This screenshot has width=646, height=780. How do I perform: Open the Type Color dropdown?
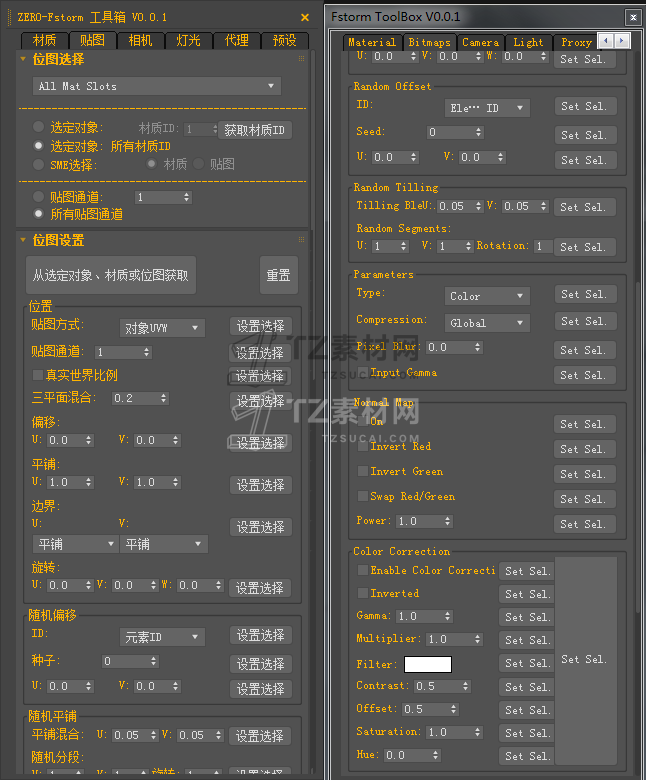click(x=487, y=296)
